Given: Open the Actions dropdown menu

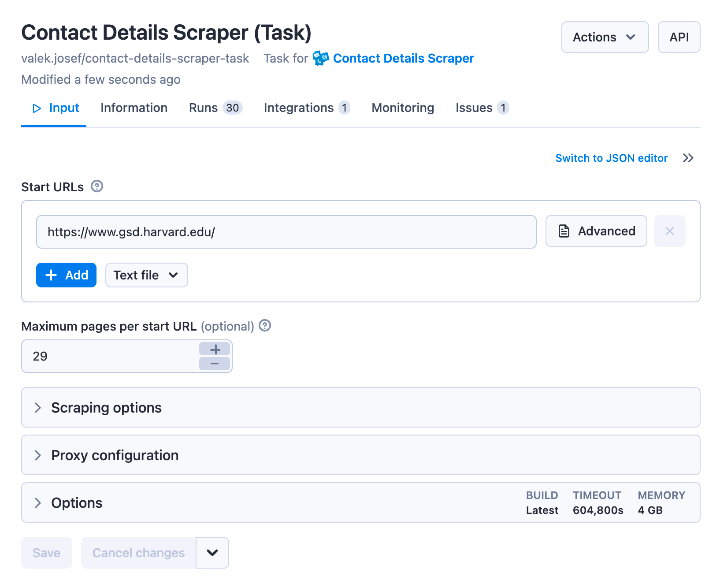Looking at the screenshot, I should [x=605, y=37].
